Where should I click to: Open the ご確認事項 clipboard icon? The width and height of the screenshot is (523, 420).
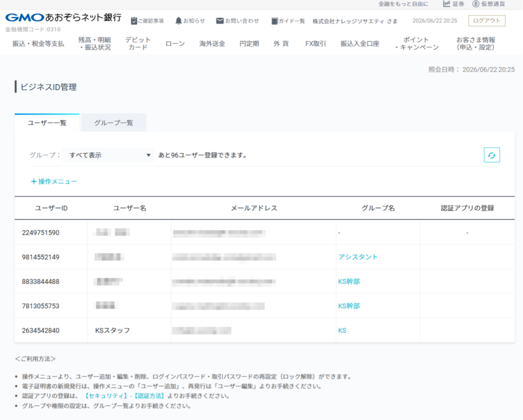point(134,21)
